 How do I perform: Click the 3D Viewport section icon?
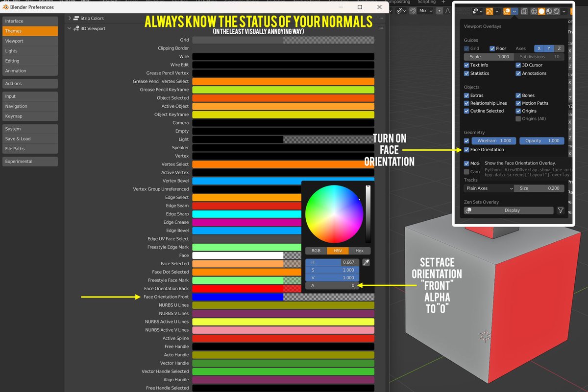tap(76, 28)
